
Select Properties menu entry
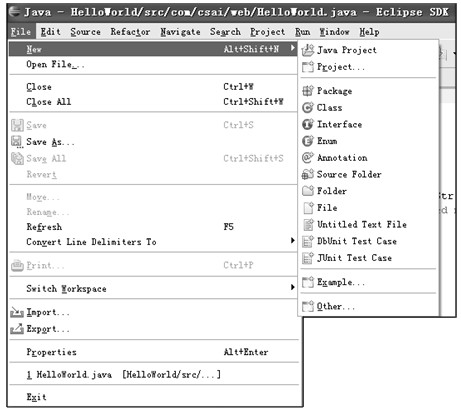pos(153,352)
